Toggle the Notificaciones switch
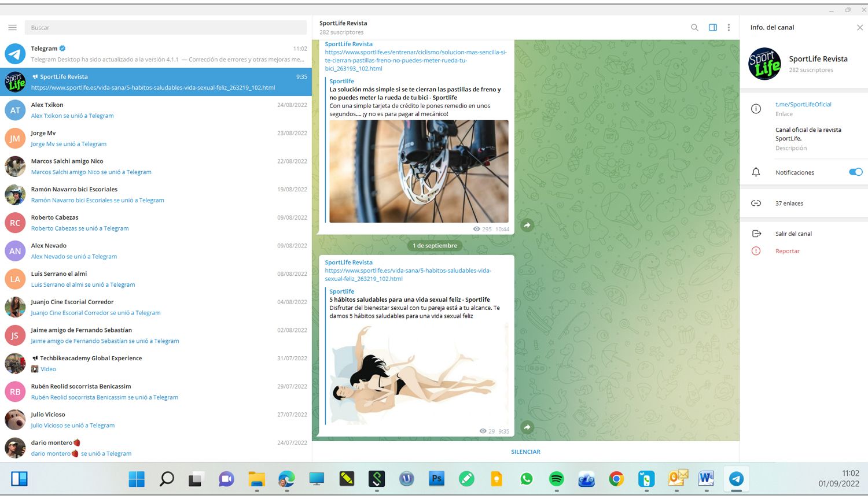Viewport: 868px width, 499px height. pos(855,172)
